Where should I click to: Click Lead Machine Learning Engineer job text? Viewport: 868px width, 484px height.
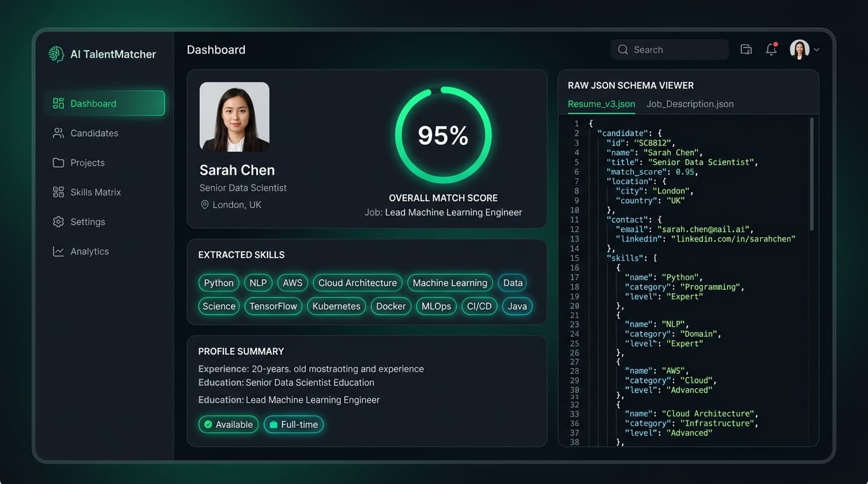[454, 212]
